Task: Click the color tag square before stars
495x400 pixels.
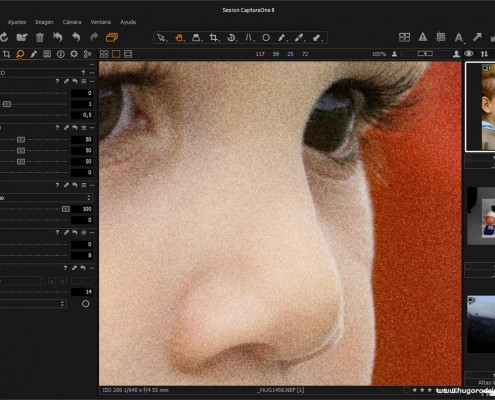Action: 406,390
